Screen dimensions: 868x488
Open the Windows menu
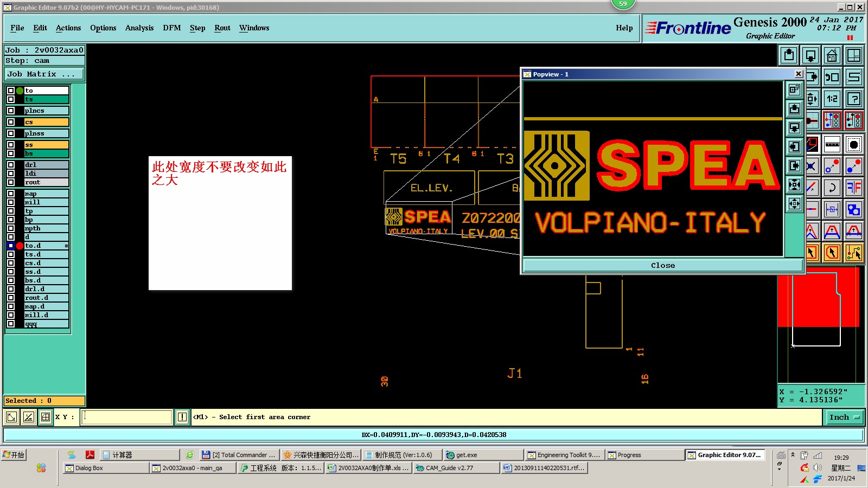point(254,28)
